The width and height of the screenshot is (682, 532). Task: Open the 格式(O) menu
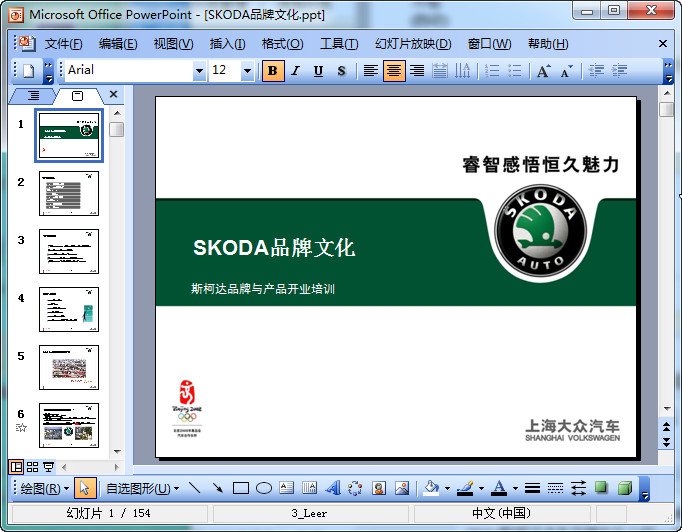click(x=283, y=44)
